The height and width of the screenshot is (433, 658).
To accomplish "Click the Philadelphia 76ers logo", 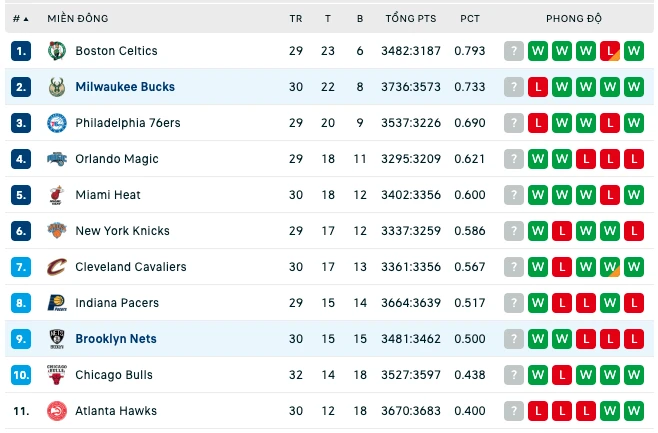I will 57,123.
